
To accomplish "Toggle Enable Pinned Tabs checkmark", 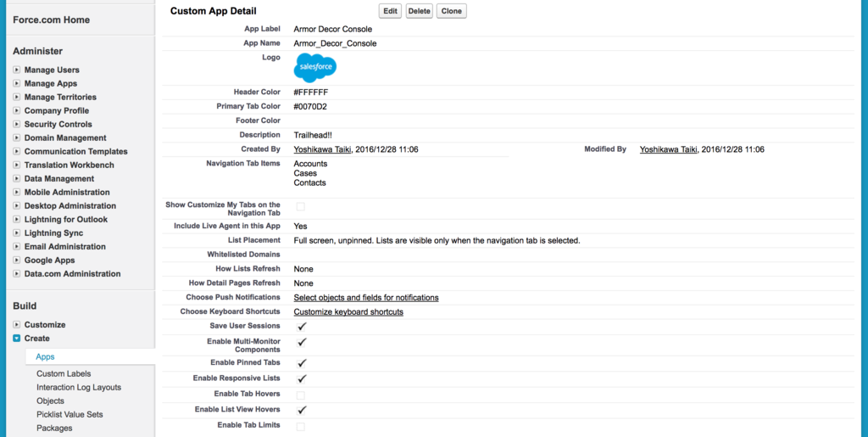I will [x=302, y=363].
